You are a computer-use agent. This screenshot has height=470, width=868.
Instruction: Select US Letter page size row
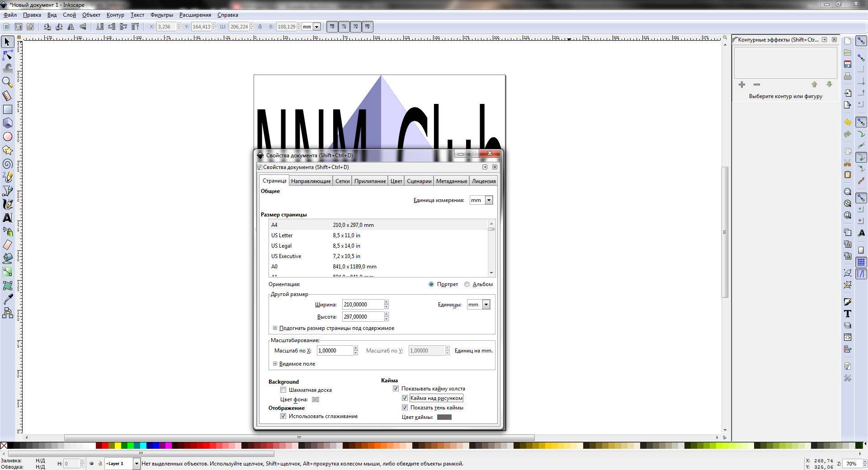tap(378, 235)
